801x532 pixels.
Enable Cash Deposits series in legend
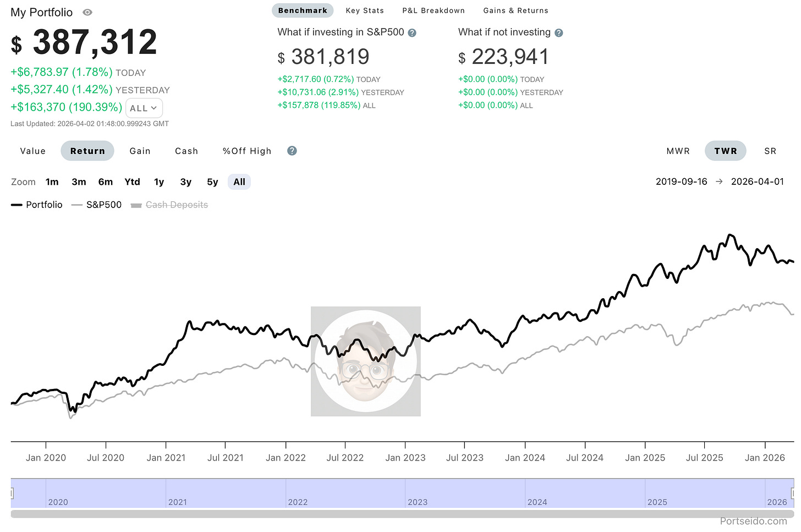[x=169, y=205]
